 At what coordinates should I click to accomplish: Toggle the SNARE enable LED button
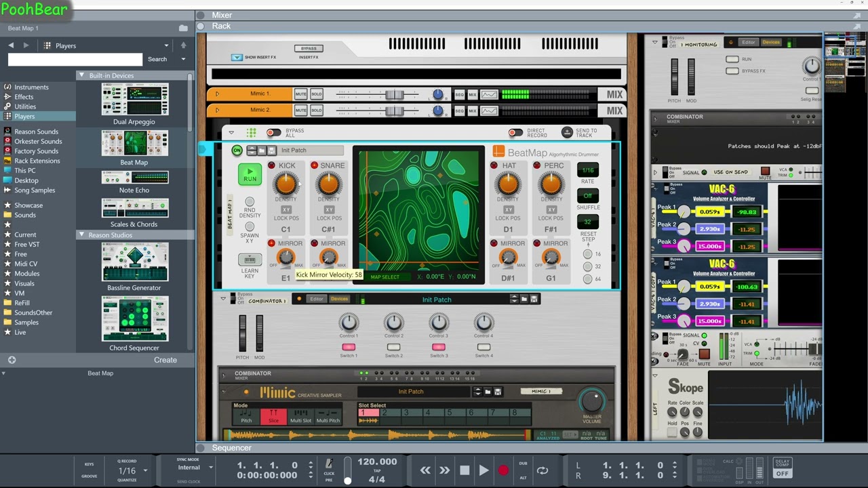pyautogui.click(x=314, y=165)
